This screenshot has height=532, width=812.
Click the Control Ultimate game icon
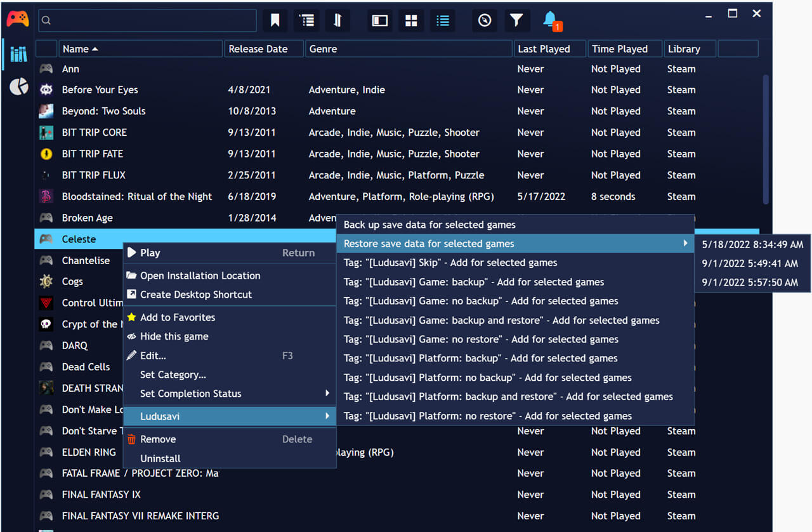[x=46, y=303]
